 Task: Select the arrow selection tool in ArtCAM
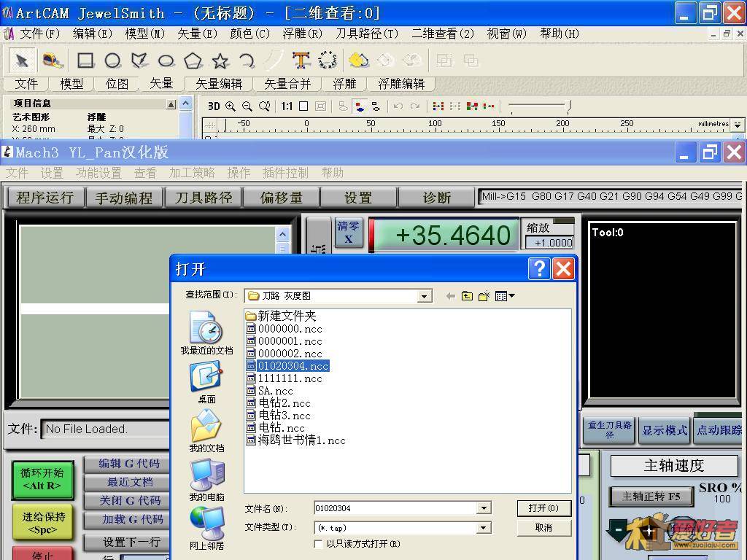(x=22, y=61)
